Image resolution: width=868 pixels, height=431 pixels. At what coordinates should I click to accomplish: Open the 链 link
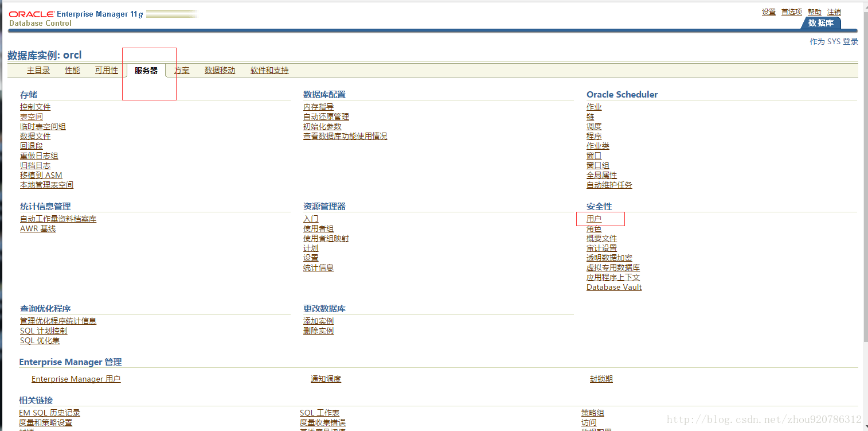coord(591,117)
